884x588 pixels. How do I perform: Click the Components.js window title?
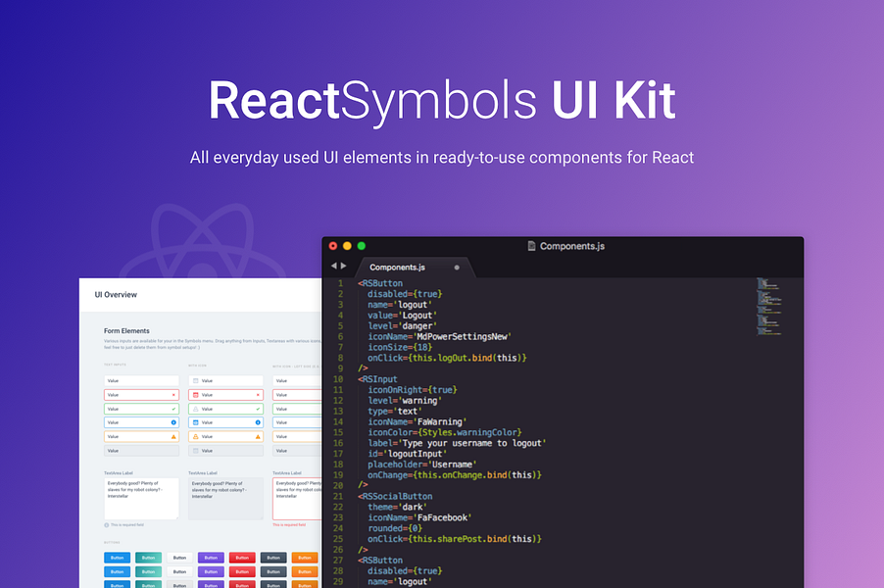pyautogui.click(x=571, y=246)
